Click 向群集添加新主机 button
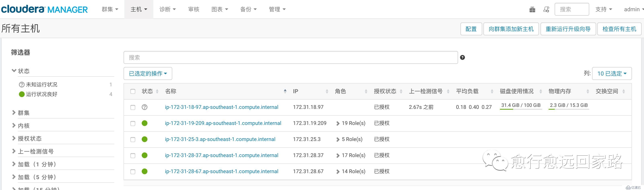Viewport: 644px width, 190px height. click(x=511, y=29)
